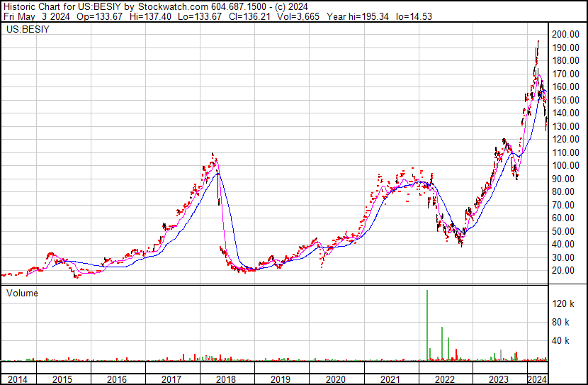588x385 pixels.
Task: Click the 40 k volume axis label
Action: 560,341
